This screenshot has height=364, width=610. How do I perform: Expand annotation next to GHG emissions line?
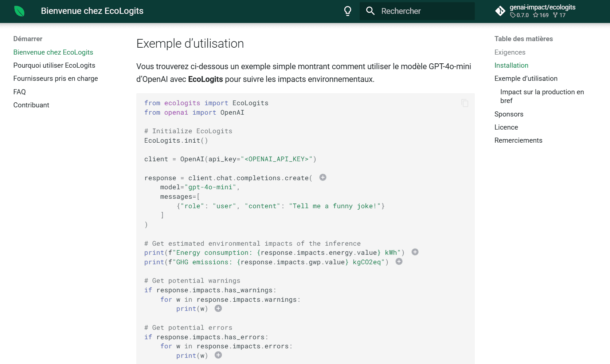[399, 262]
